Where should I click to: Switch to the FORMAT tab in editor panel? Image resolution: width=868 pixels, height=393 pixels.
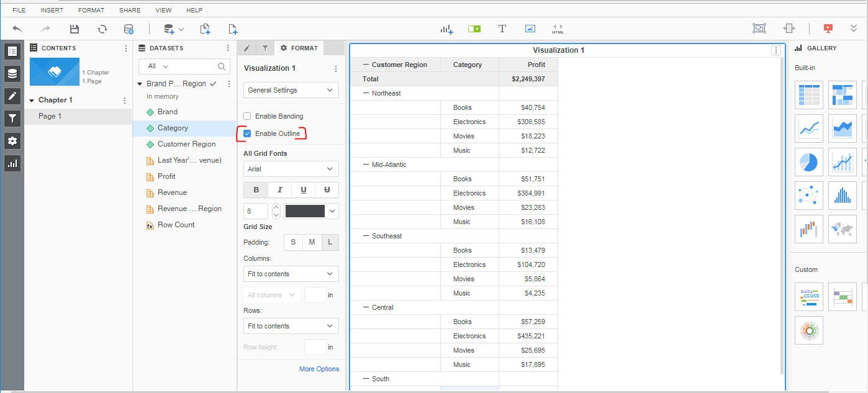pos(299,48)
